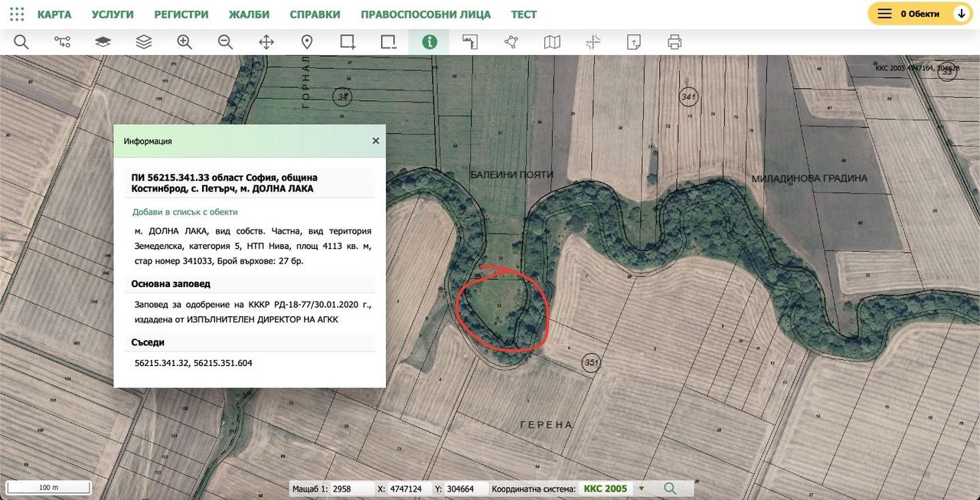Image resolution: width=980 pixels, height=500 pixels.
Task: Click the coordinate search magnifier button
Action: (670, 489)
